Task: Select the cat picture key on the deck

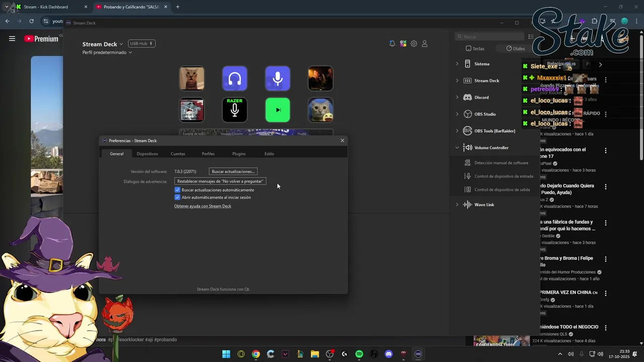Action: (192, 78)
